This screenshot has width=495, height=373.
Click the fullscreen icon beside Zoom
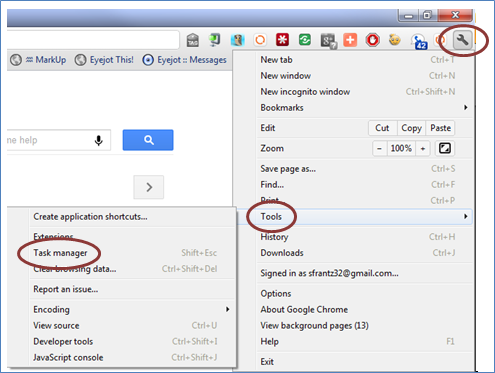(x=445, y=148)
